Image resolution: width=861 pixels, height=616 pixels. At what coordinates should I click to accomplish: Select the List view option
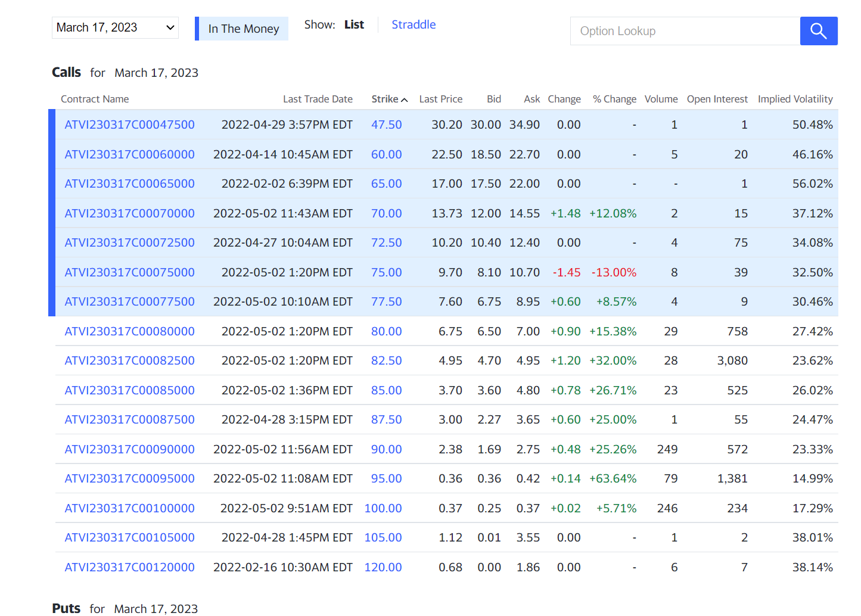point(354,24)
